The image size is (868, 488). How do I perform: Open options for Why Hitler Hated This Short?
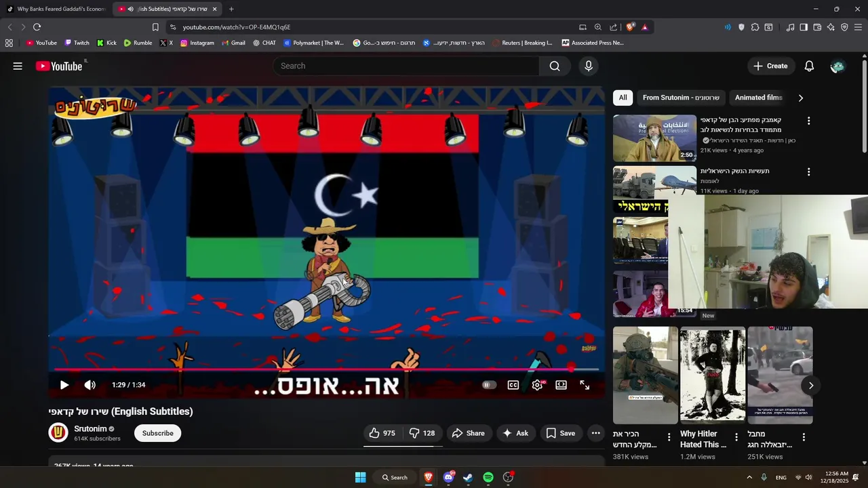point(736,437)
